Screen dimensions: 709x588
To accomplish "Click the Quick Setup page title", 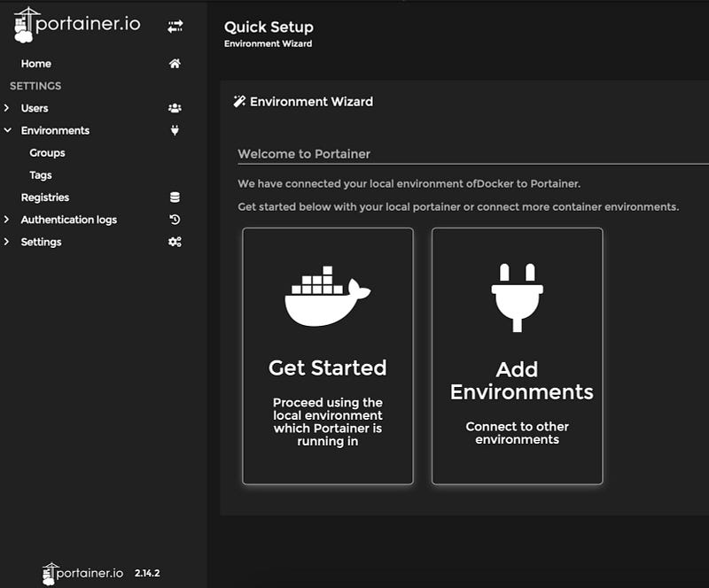I will (269, 27).
